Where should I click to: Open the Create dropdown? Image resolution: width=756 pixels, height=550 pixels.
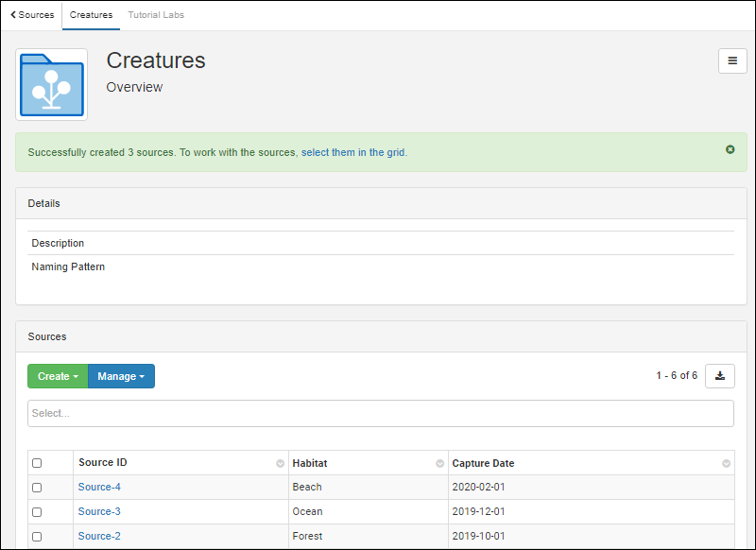point(57,375)
